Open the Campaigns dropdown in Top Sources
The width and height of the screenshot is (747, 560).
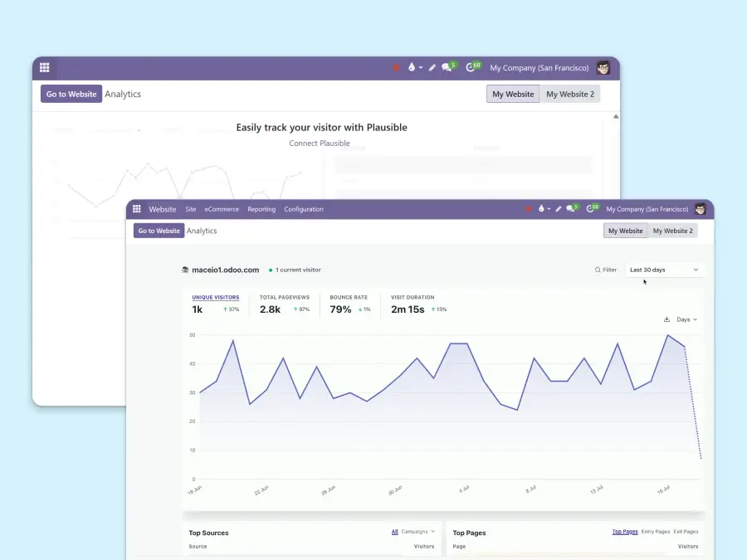[417, 532]
